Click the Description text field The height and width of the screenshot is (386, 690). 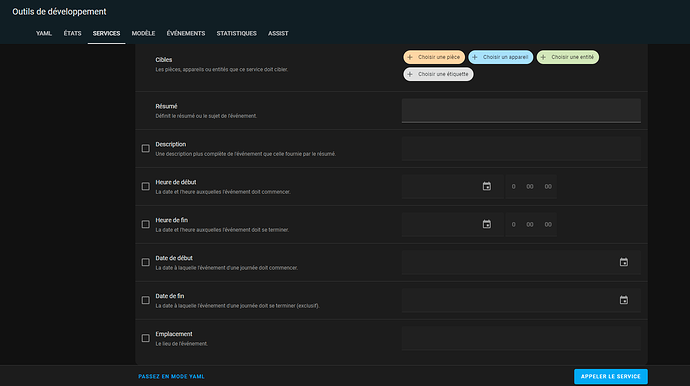click(x=521, y=149)
